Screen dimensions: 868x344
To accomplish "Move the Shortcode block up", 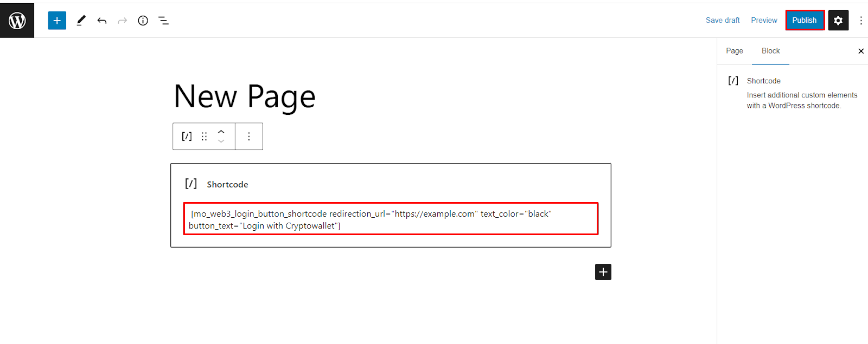I will tap(221, 132).
